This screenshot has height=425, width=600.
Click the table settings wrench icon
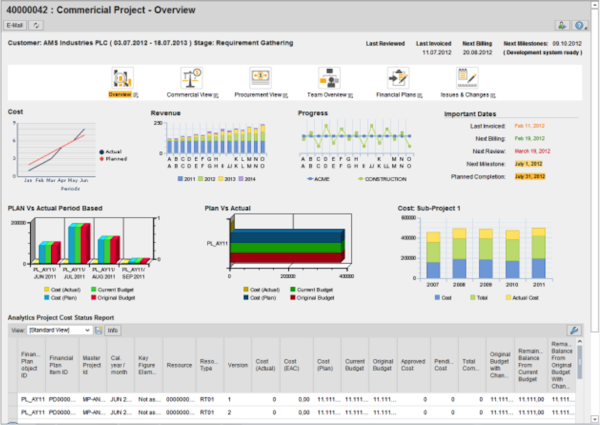pyautogui.click(x=574, y=330)
